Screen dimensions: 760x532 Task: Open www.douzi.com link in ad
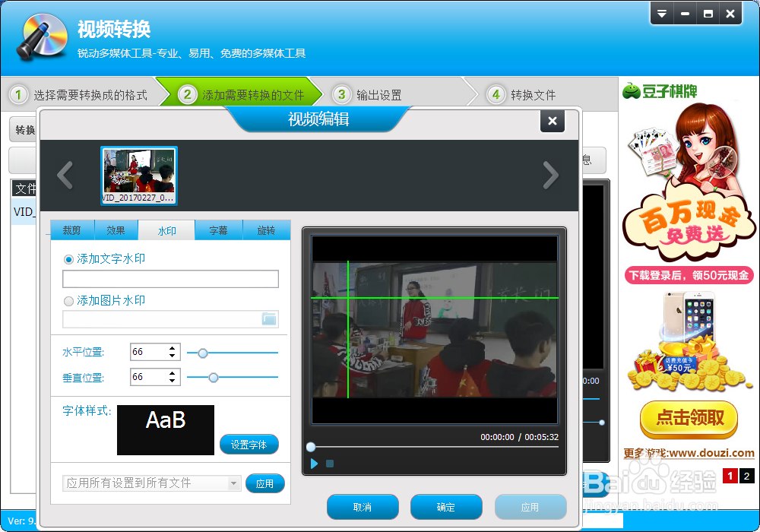click(x=711, y=453)
